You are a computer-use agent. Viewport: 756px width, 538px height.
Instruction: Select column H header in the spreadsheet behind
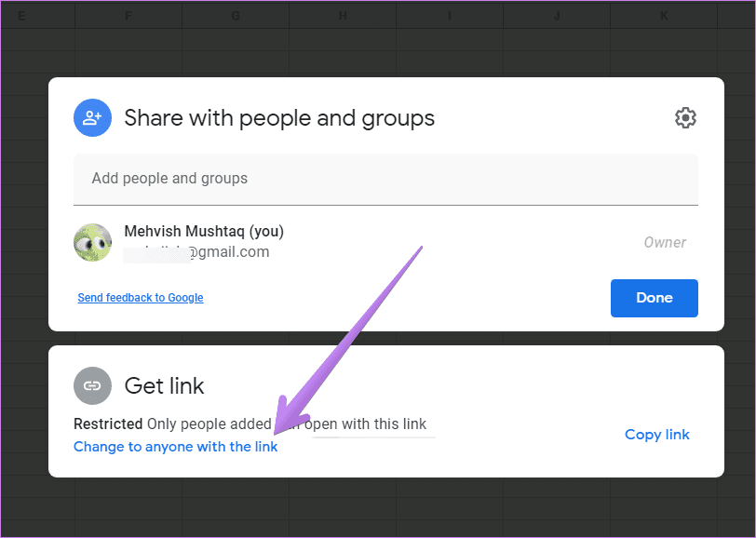[343, 16]
